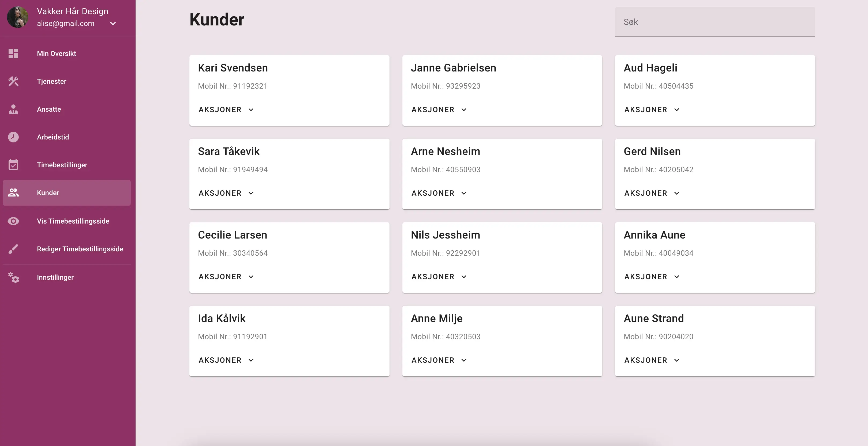Image resolution: width=868 pixels, height=446 pixels.
Task: Click Aksjoner button on Sara Tåkevik card
Action: pos(226,193)
